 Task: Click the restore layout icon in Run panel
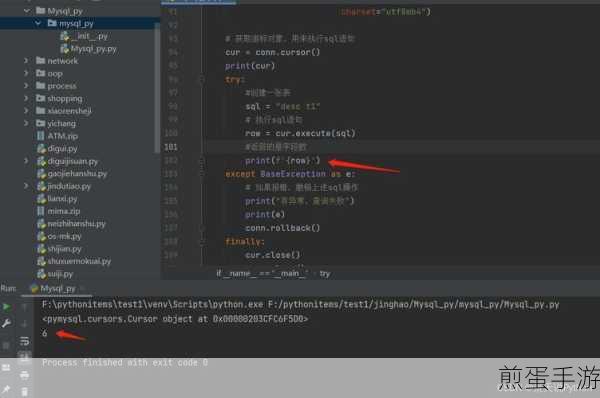[x=7, y=368]
